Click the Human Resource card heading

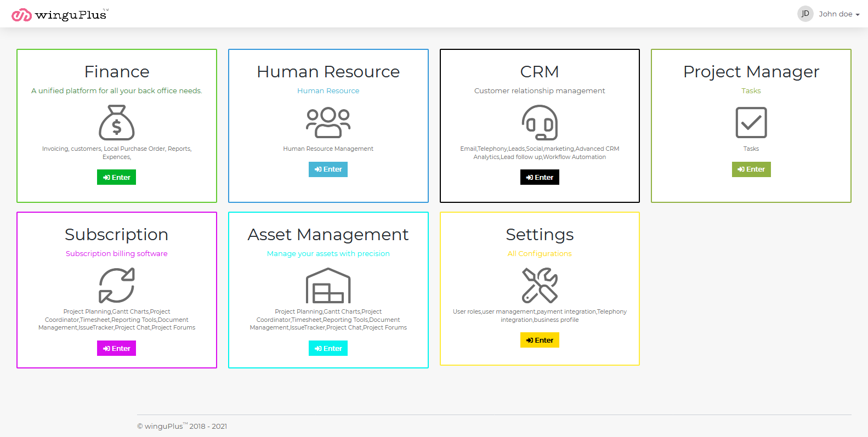point(328,71)
